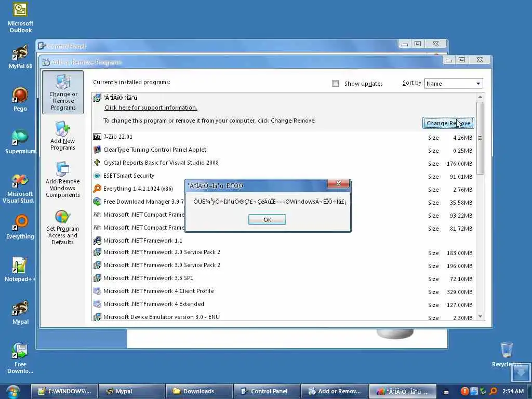Click program list scroll down arrow
The height and width of the screenshot is (399, 532).
(x=480, y=316)
